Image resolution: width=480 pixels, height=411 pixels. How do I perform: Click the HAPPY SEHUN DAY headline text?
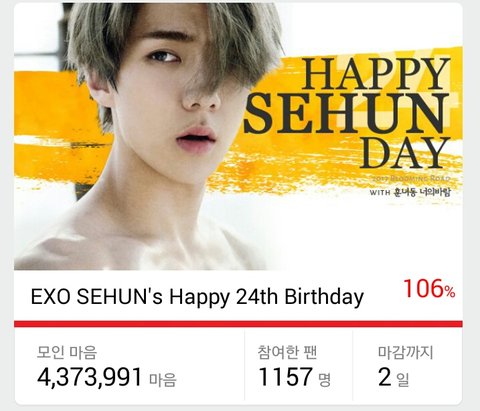[x=347, y=113]
